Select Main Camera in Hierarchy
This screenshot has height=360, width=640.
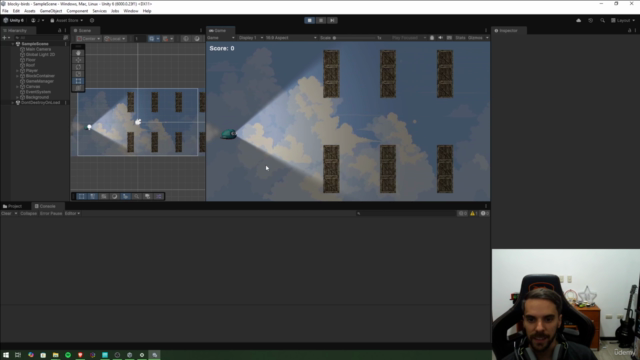point(38,49)
